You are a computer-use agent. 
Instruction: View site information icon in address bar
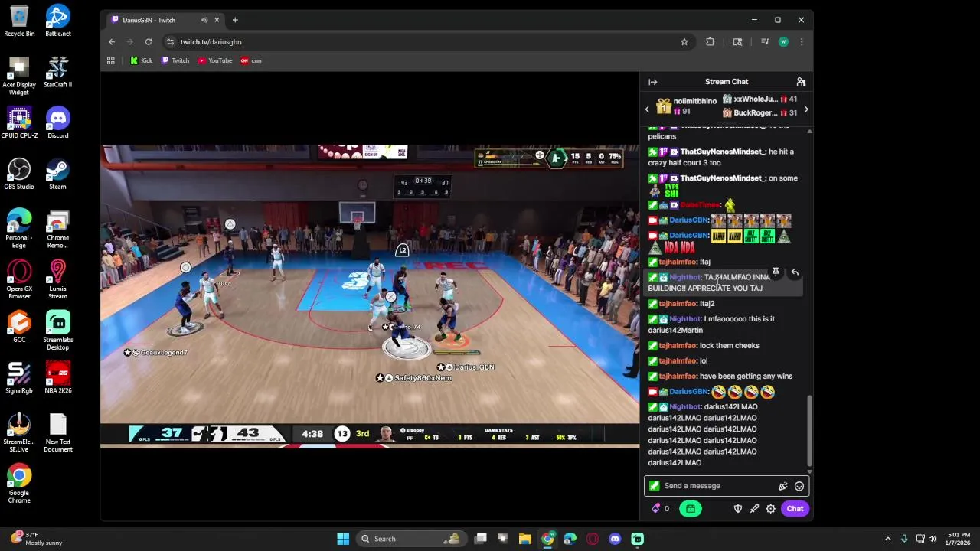pyautogui.click(x=170, y=42)
